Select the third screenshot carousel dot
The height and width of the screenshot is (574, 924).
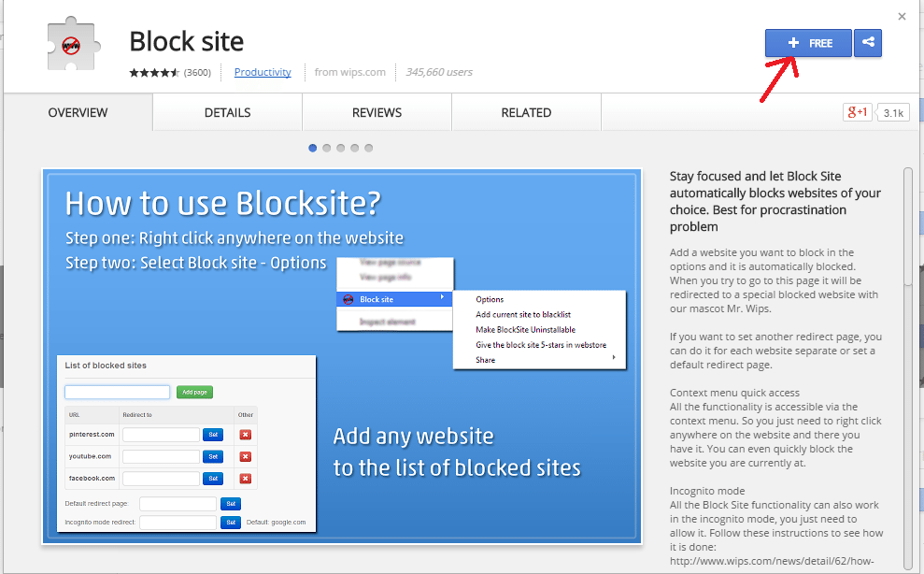coord(341,148)
